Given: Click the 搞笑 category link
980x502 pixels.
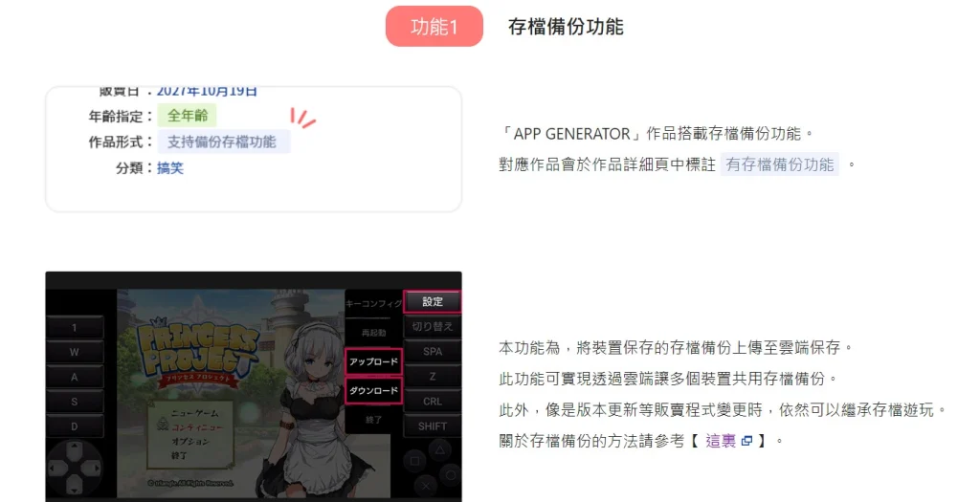Looking at the screenshot, I should pyautogui.click(x=170, y=168).
